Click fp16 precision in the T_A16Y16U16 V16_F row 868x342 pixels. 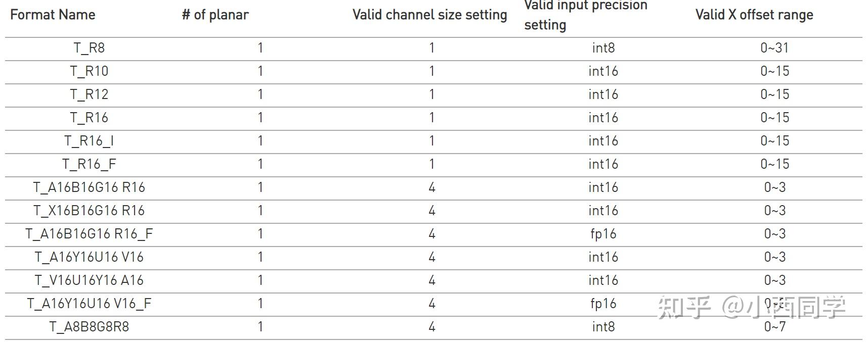[x=603, y=304]
